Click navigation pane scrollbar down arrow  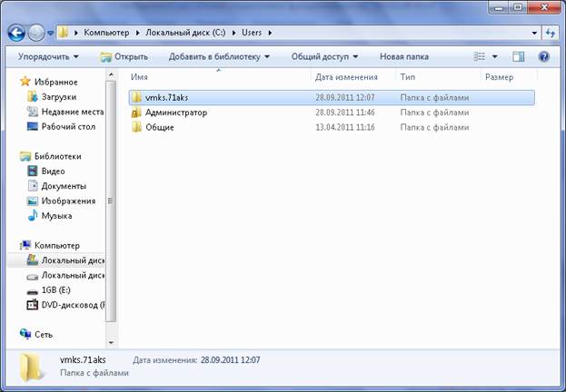pyautogui.click(x=111, y=343)
